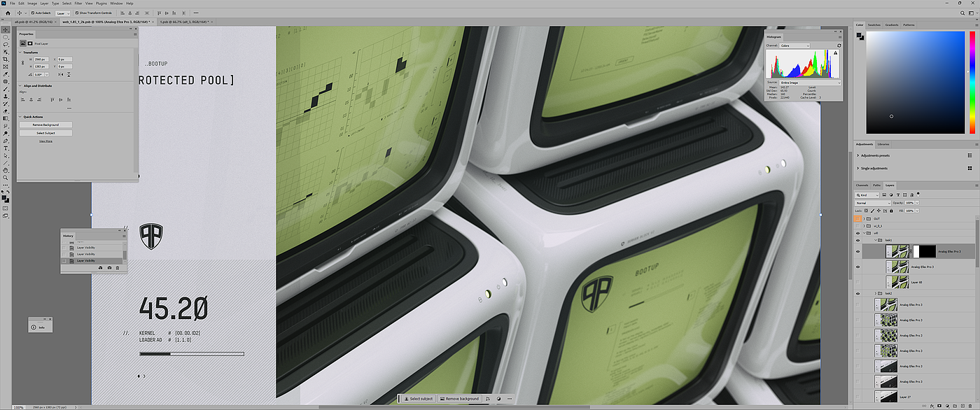Screen dimensions: 980x410
Task: Delete layer using the trash icon in Layers
Action: [970, 406]
